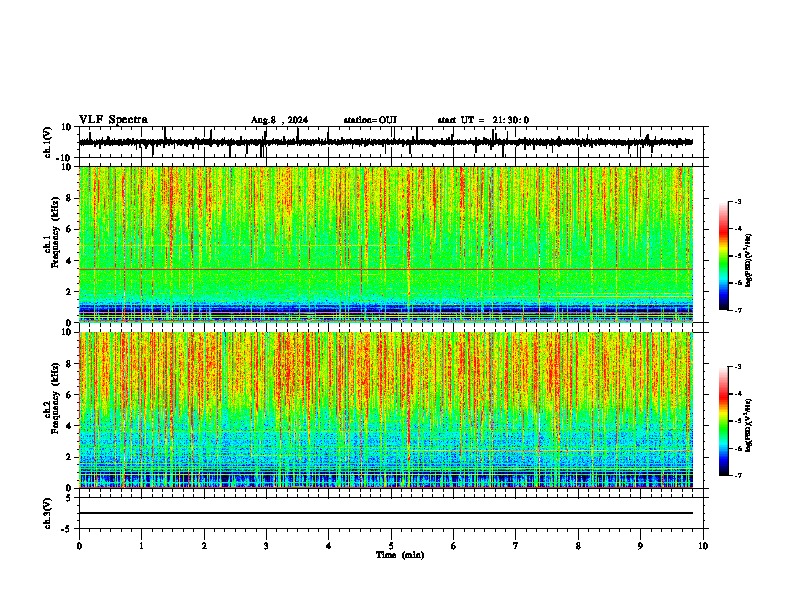Click the ch.2 spectrogram plot area
This screenshot has height=612, width=792.
click(x=386, y=410)
